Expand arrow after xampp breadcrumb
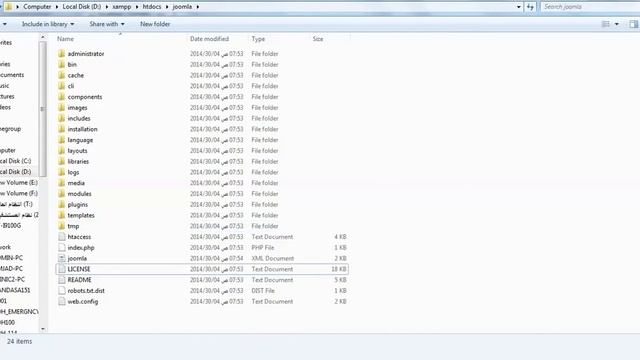The image size is (640, 360). (x=137, y=7)
